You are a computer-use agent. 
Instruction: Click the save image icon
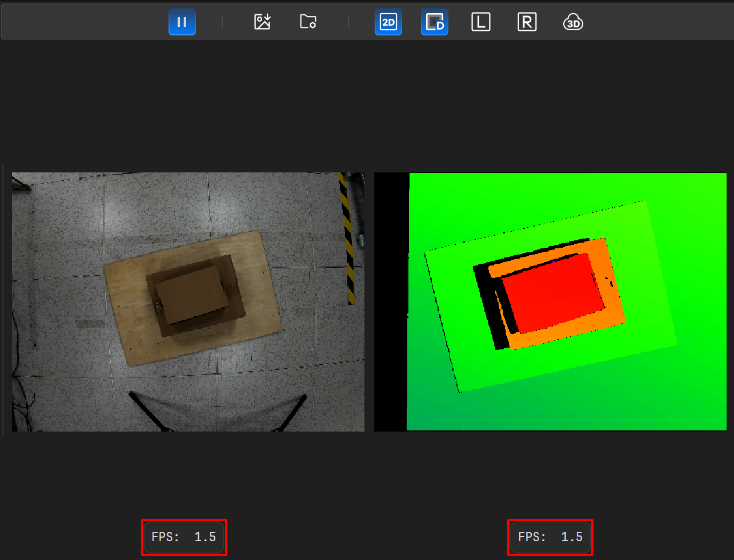point(262,22)
